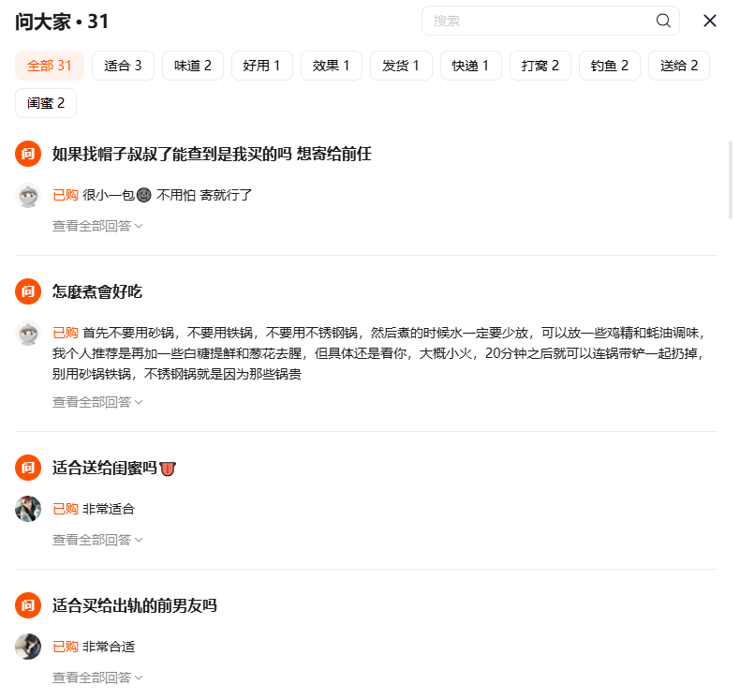This screenshot has width=740, height=700.
Task: Toggle the 钓鱼 2 filter chip
Action: click(x=610, y=66)
